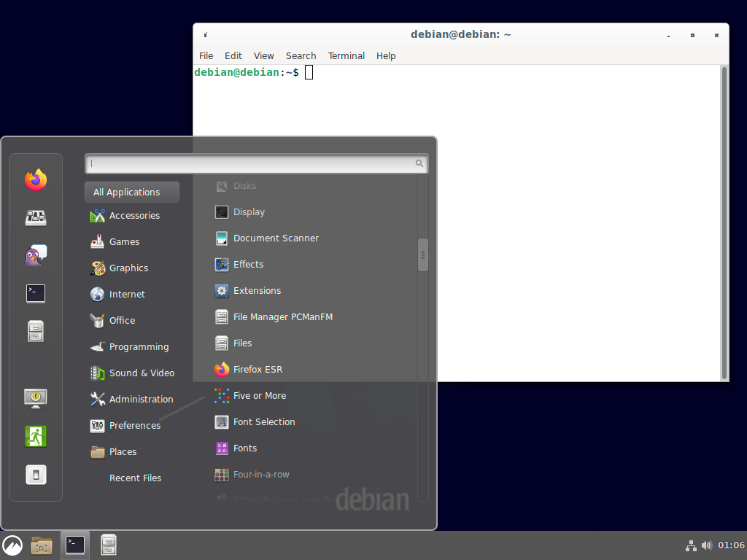Click the main menu button on the taskbar
This screenshot has width=747, height=560.
click(x=12, y=545)
